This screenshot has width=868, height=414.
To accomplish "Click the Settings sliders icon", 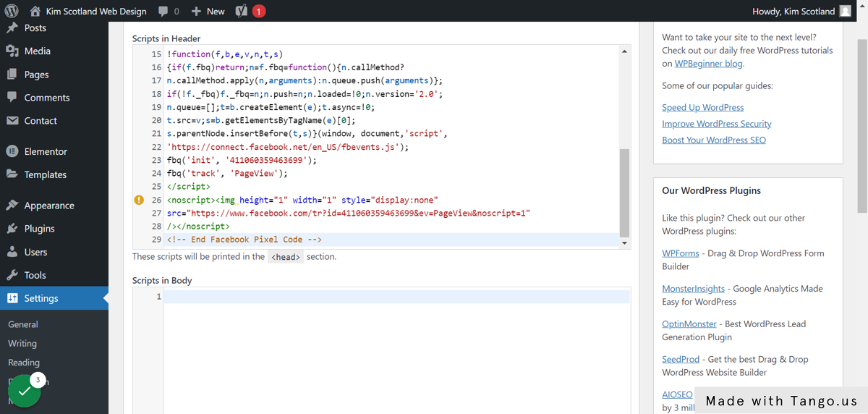I will pos(12,298).
